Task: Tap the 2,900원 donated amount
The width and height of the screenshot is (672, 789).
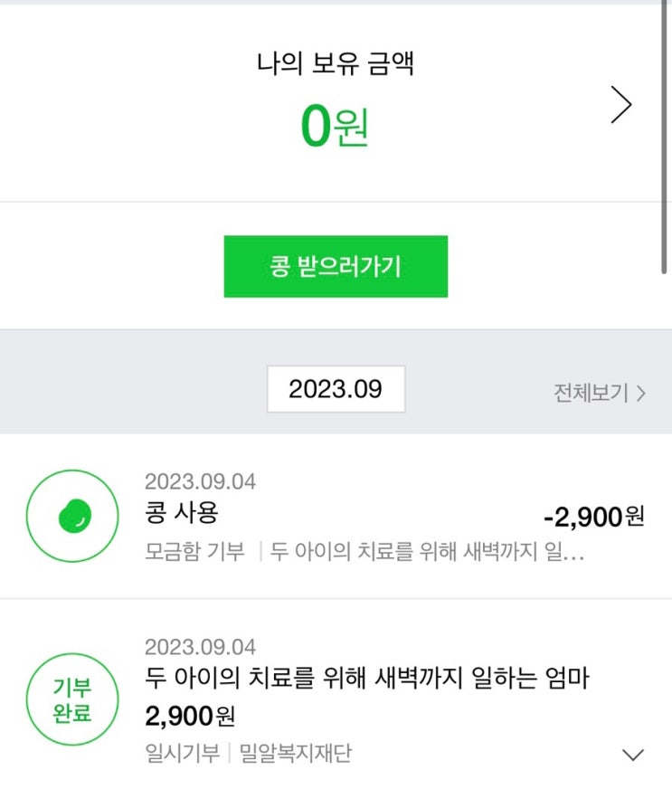Action: pos(190,717)
